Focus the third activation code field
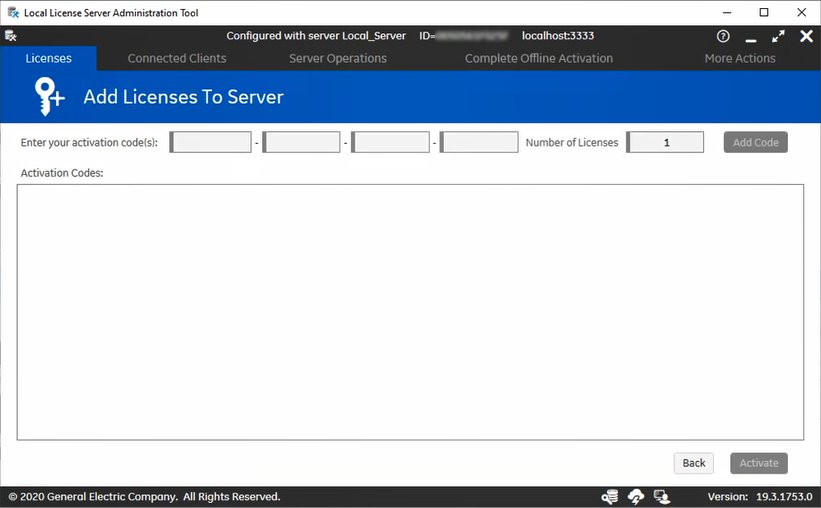Image resolution: width=821 pixels, height=508 pixels. coord(390,142)
